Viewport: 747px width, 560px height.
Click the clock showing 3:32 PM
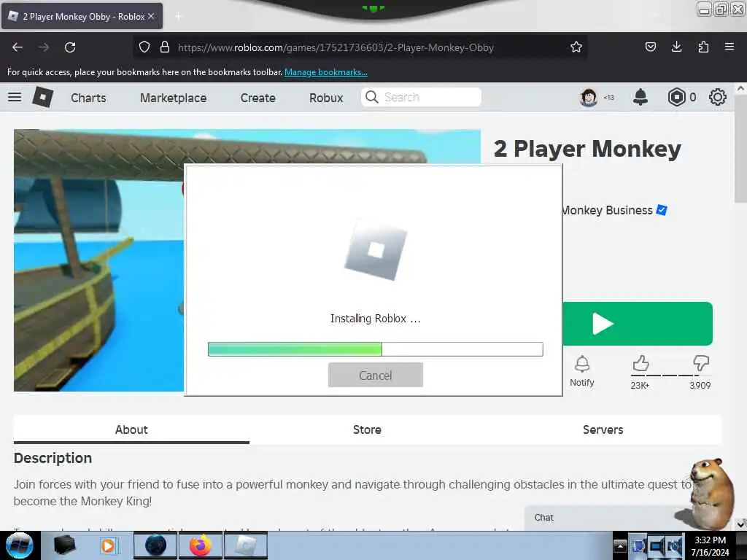[x=710, y=540]
